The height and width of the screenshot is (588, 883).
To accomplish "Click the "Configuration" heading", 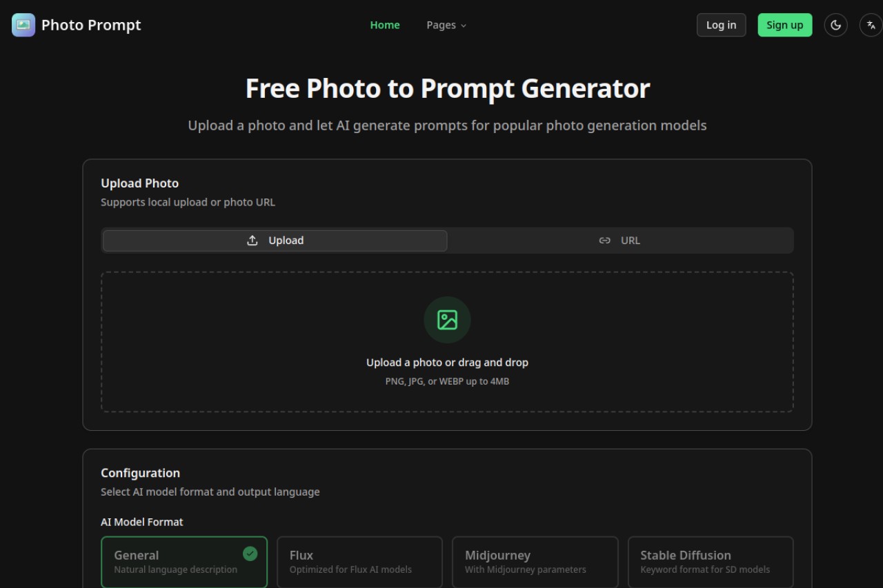I will pyautogui.click(x=141, y=473).
